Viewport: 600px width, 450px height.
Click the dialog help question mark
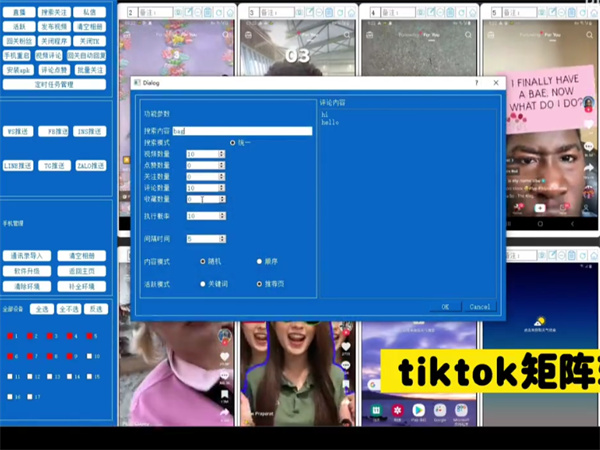(476, 83)
